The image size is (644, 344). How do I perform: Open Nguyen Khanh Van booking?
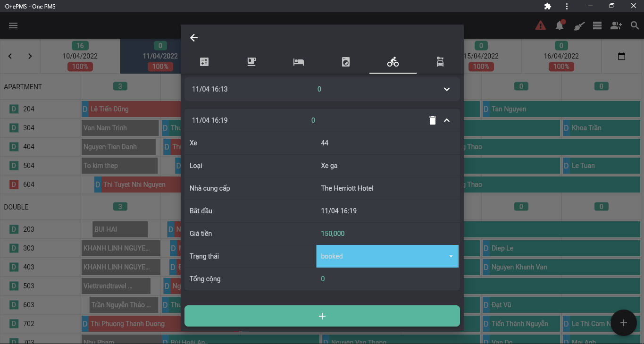[x=561, y=267]
